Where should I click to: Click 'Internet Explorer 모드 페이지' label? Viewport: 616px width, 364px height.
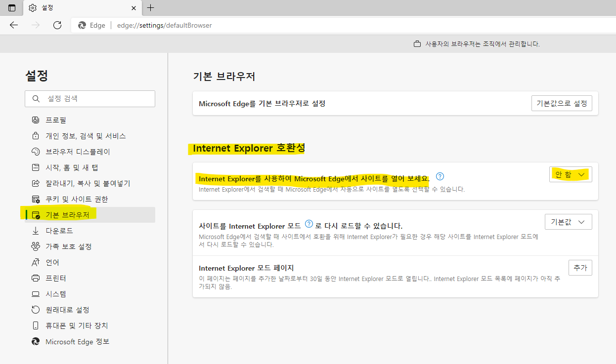(x=246, y=268)
